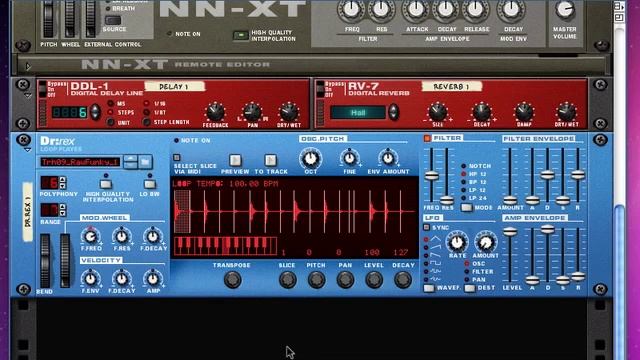
Task: Toggle RV-7 Bypass/On/Off switch
Action: [x=320, y=89]
